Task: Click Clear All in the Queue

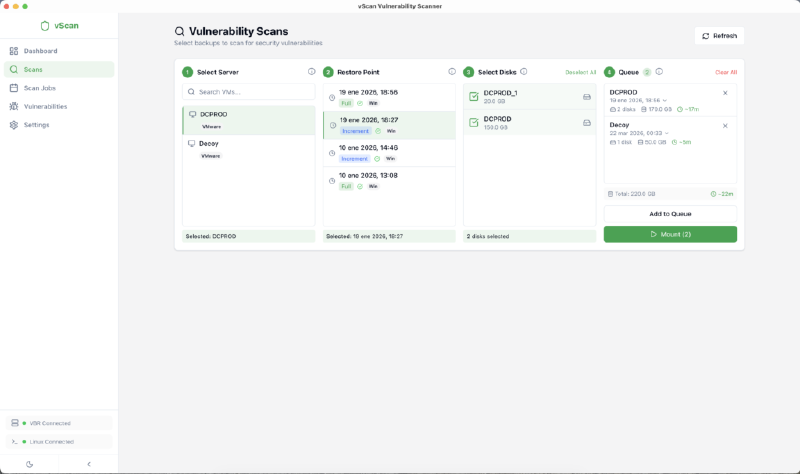Action: tap(726, 72)
